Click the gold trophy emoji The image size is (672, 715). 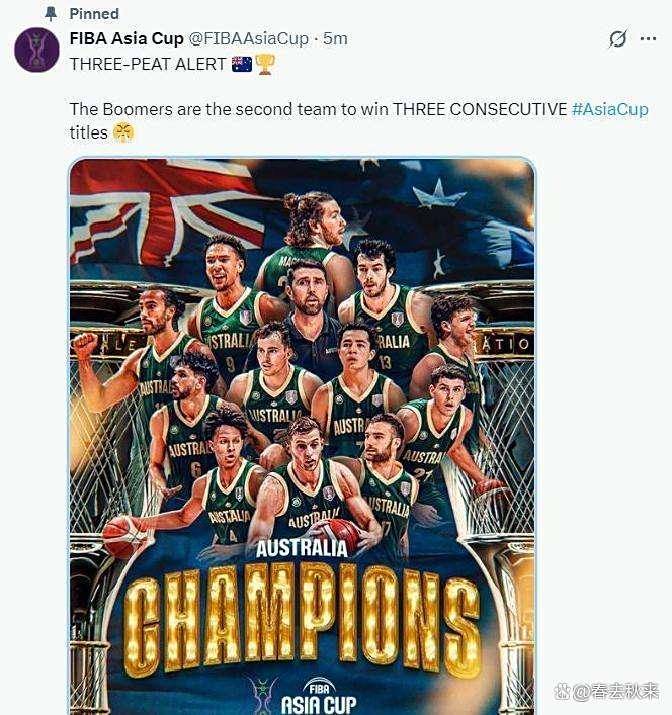264,64
